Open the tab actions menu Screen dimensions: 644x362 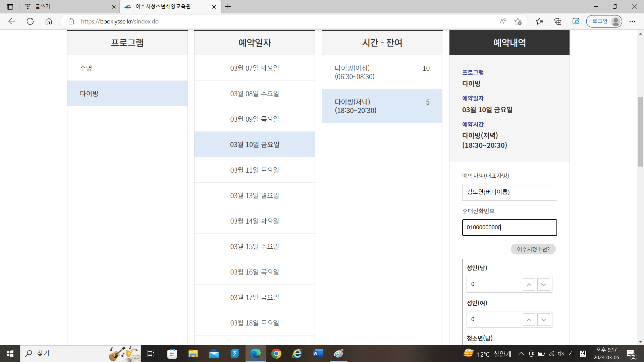point(10,7)
